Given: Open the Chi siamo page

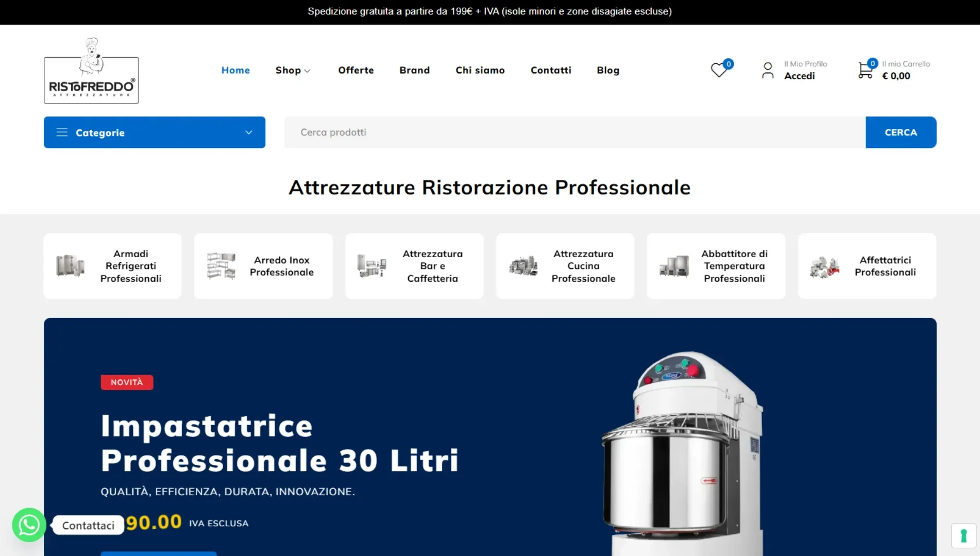Looking at the screenshot, I should pyautogui.click(x=480, y=70).
